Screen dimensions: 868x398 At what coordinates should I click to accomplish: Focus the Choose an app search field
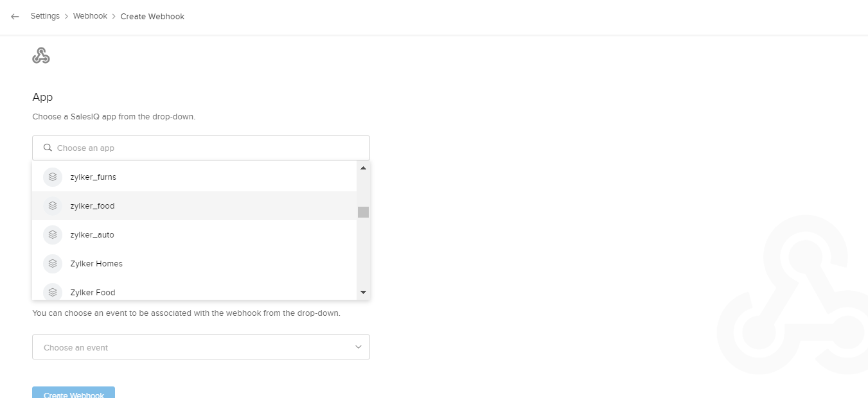click(206, 148)
